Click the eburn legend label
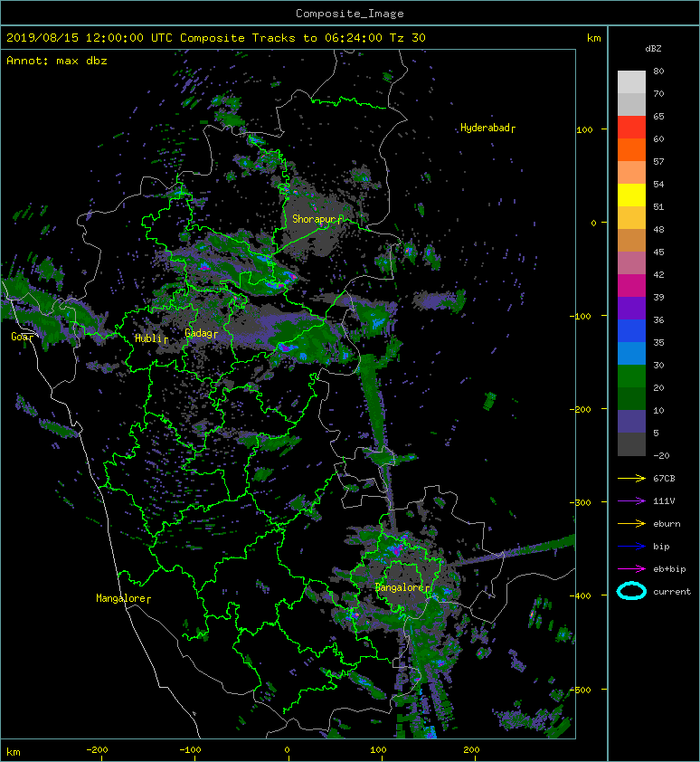700x762 pixels. pos(667,524)
